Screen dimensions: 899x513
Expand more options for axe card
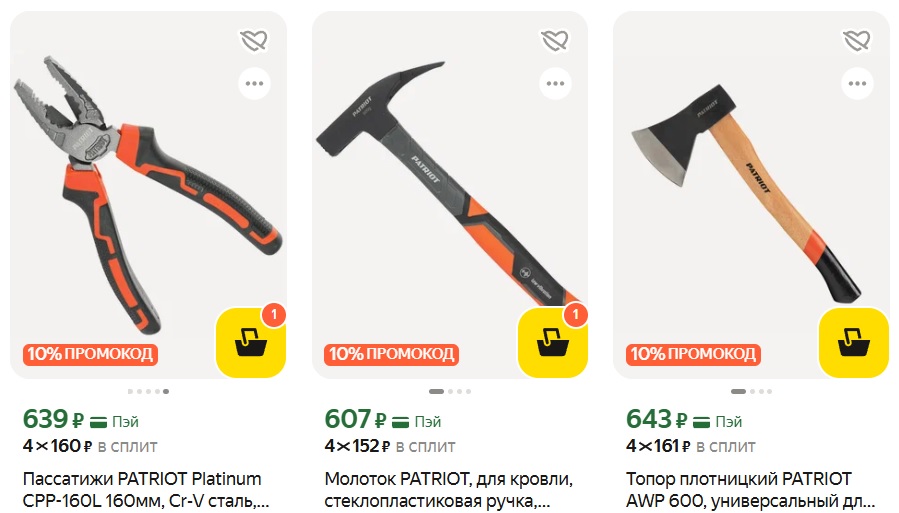pyautogui.click(x=858, y=84)
